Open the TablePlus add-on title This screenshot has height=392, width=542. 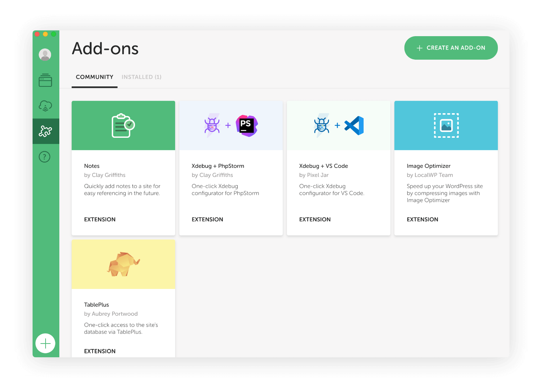point(97,305)
